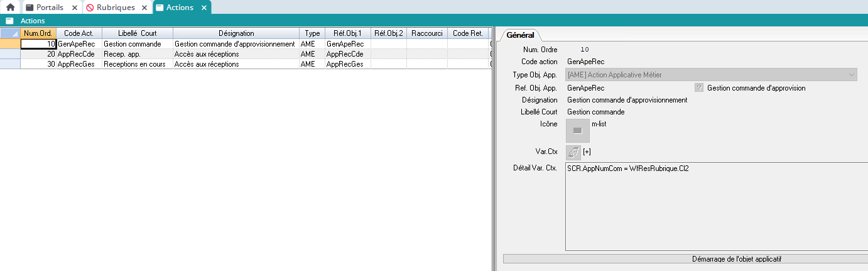
Task: Click the grid select-all corner cell
Action: tap(10, 33)
